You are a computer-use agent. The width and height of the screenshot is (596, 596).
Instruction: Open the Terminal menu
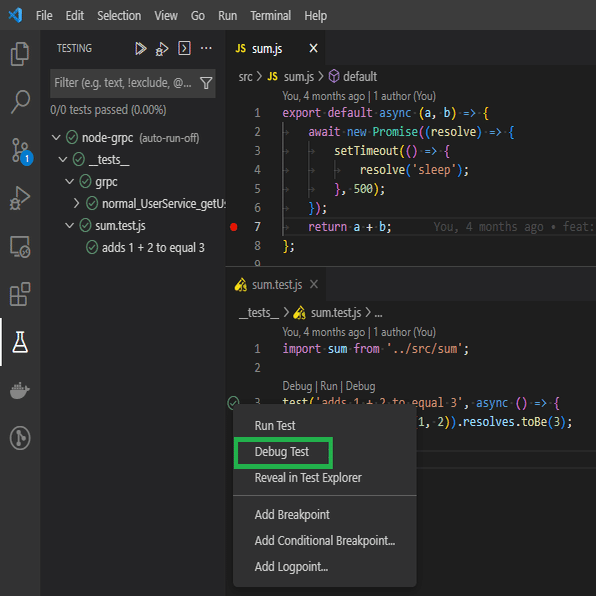(270, 16)
